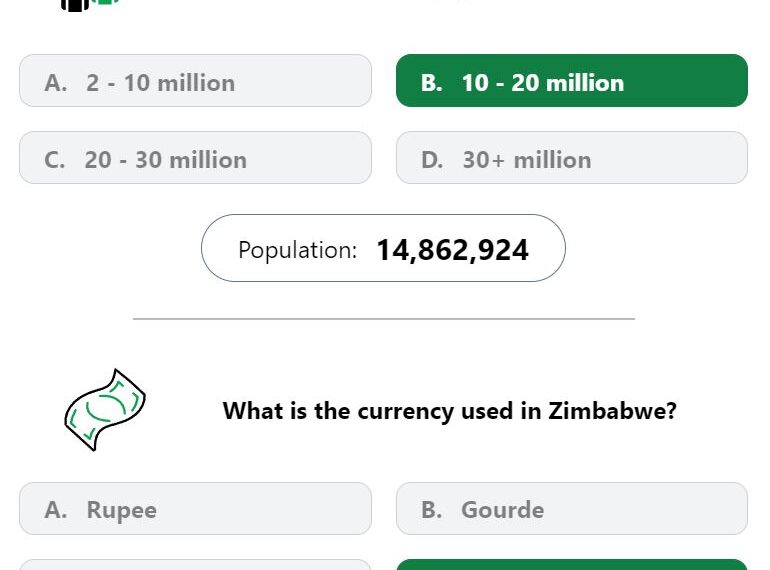The width and height of the screenshot is (770, 570).
Task: Click the "Population:" label text
Action: pyautogui.click(x=298, y=250)
